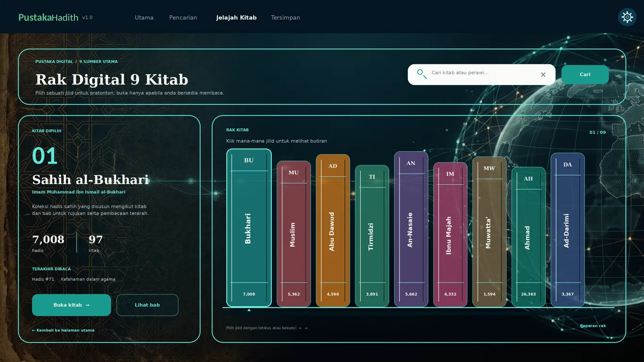Open the Tersimpan section
644x362 pixels.
point(285,17)
